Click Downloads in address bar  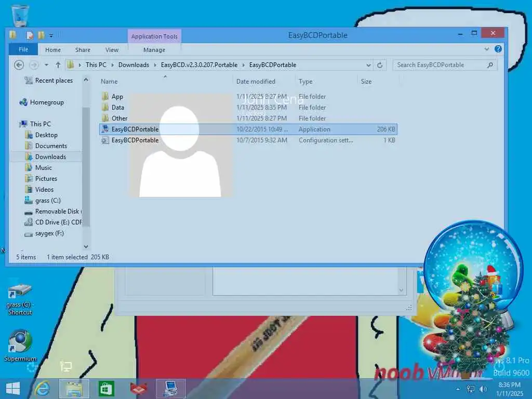tap(134, 65)
